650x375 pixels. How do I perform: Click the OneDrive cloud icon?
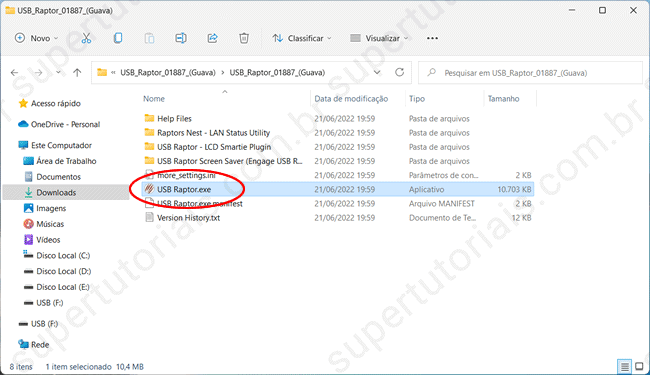[23, 124]
